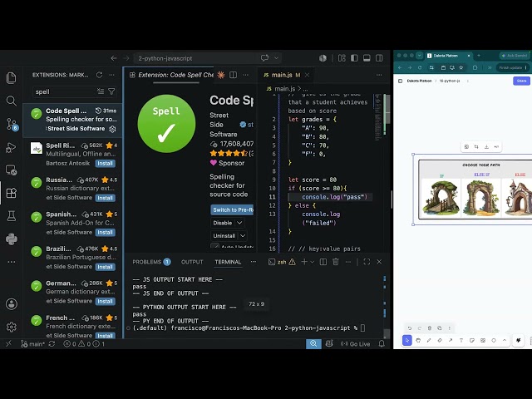The width and height of the screenshot is (532, 399).
Task: Open the Python view in activity bar
Action: click(11, 239)
